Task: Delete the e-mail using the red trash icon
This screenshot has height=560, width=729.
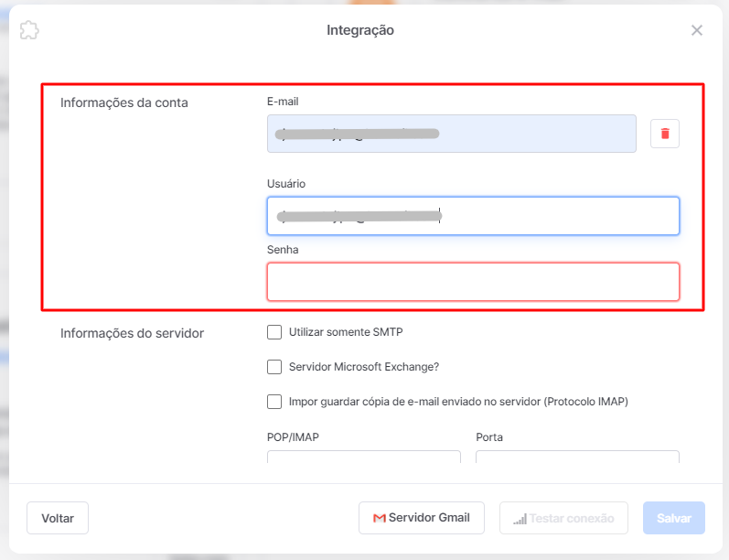Action: pos(665,134)
